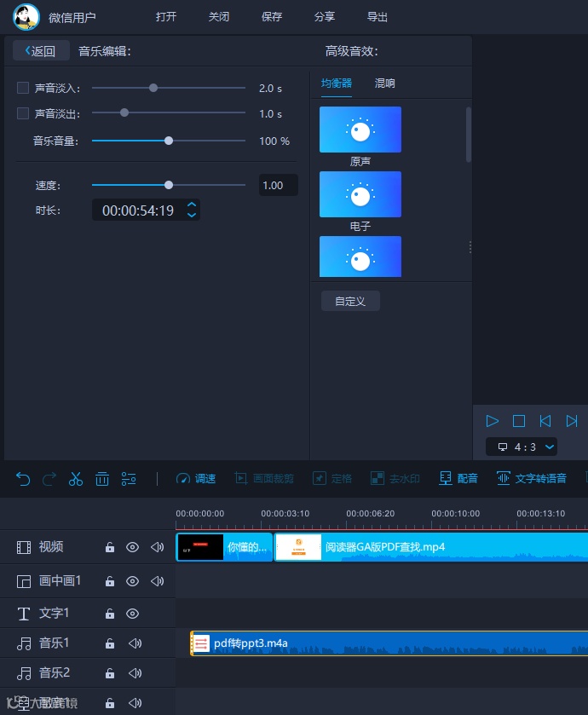The width and height of the screenshot is (588, 715).
Task: Jump to next frame button
Action: click(x=572, y=421)
